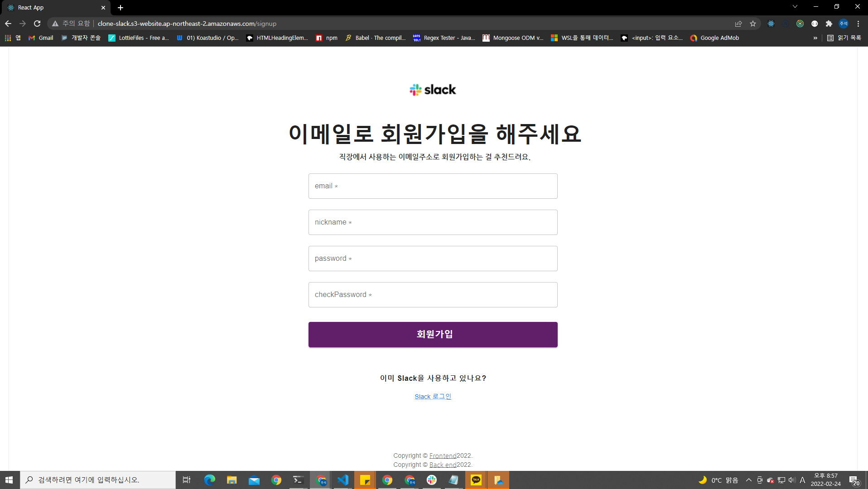Open the React DevTools extension icon

(771, 24)
